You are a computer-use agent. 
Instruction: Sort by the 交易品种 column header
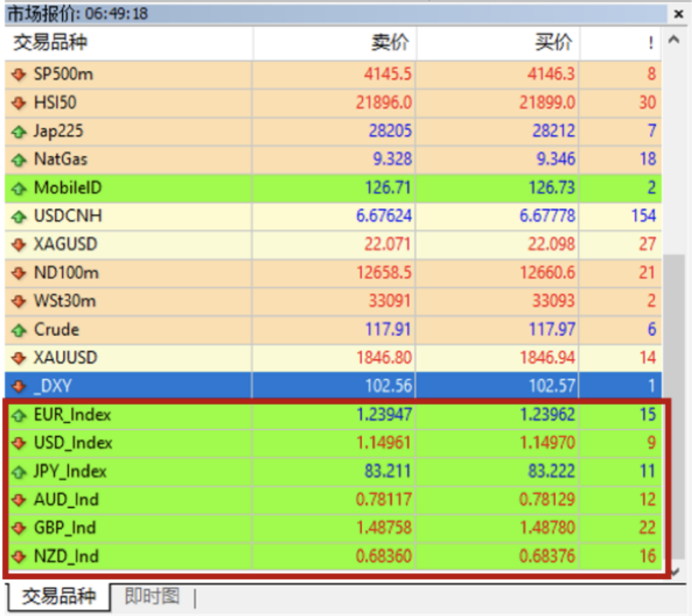tap(128, 43)
